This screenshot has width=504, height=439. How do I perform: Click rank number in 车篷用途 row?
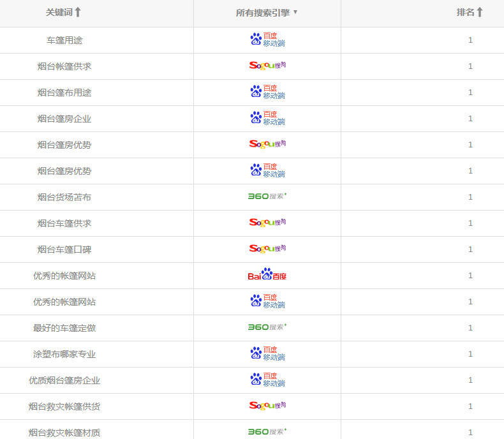click(470, 40)
